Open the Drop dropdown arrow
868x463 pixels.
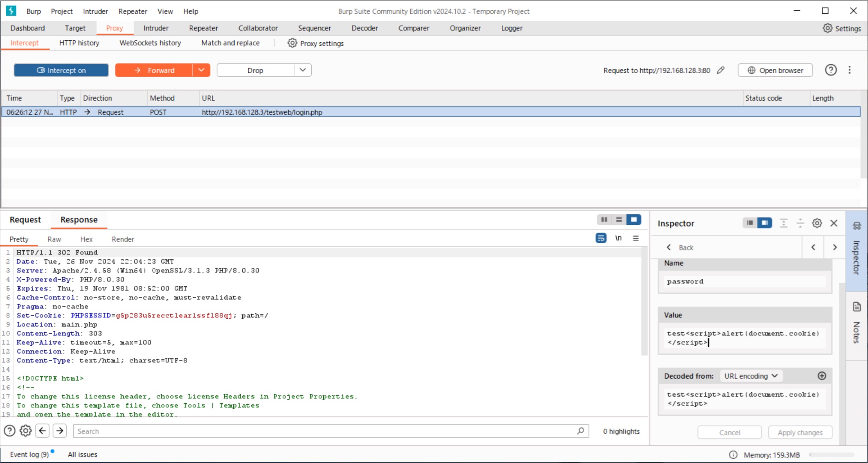303,70
